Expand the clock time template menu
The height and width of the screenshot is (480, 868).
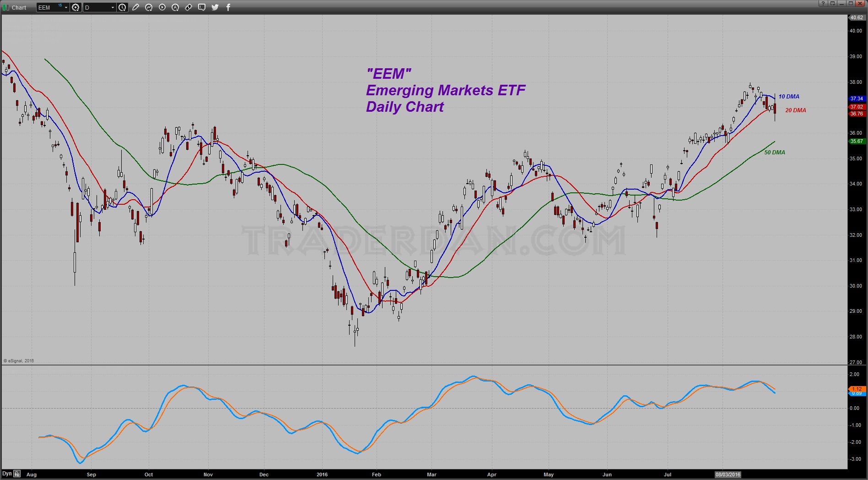tap(122, 7)
